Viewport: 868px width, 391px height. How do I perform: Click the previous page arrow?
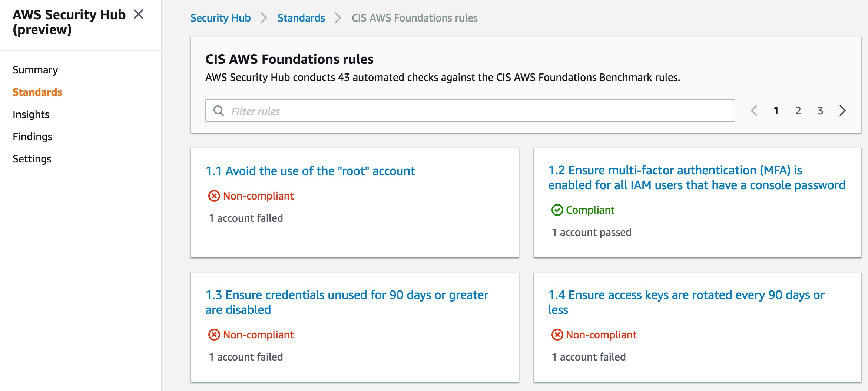(754, 111)
